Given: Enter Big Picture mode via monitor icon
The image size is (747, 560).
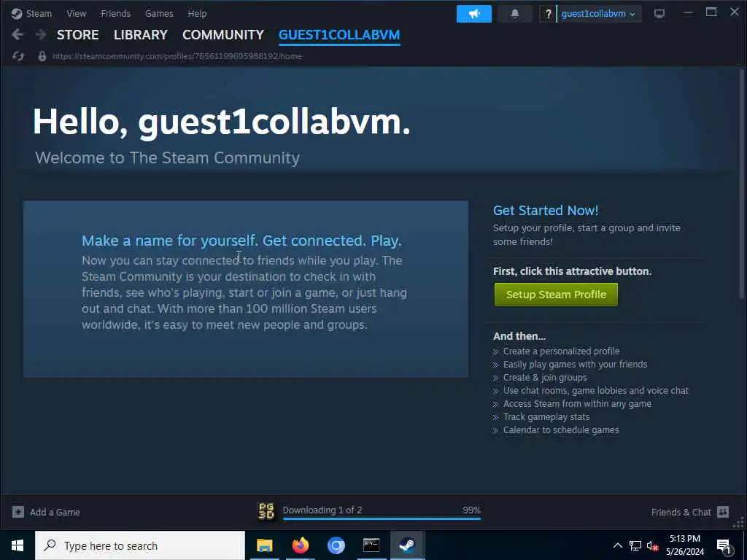Looking at the screenshot, I should [x=659, y=14].
